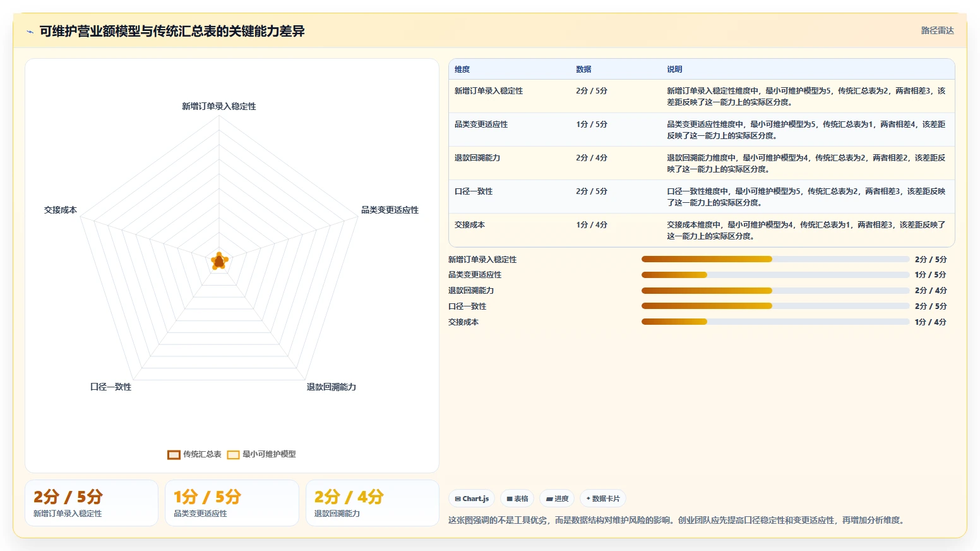Click the 新增订单录入稳定性 description cell text
Image resolution: width=980 pixels, height=551 pixels.
806,97
